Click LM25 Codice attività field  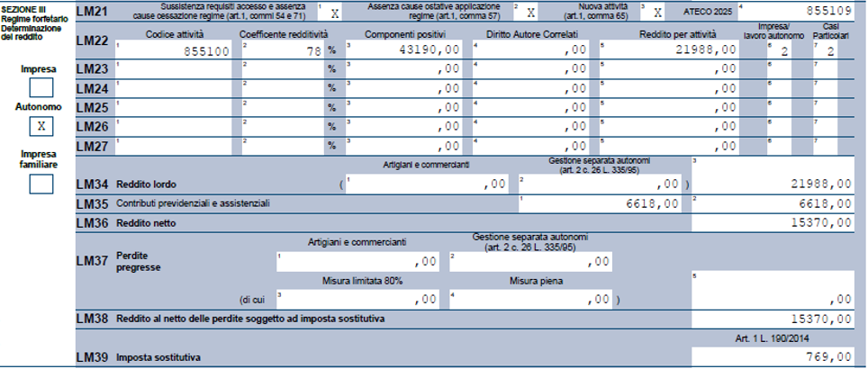pos(173,107)
